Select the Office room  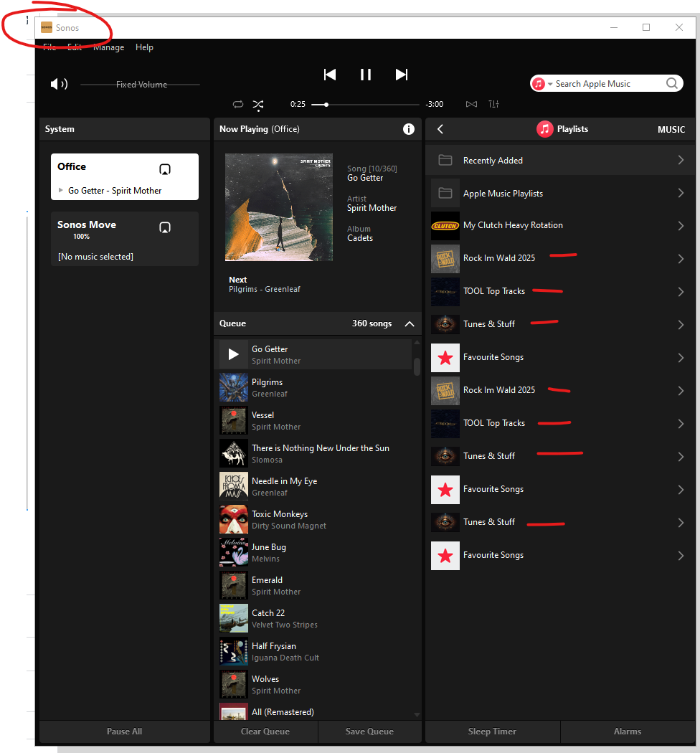(124, 176)
